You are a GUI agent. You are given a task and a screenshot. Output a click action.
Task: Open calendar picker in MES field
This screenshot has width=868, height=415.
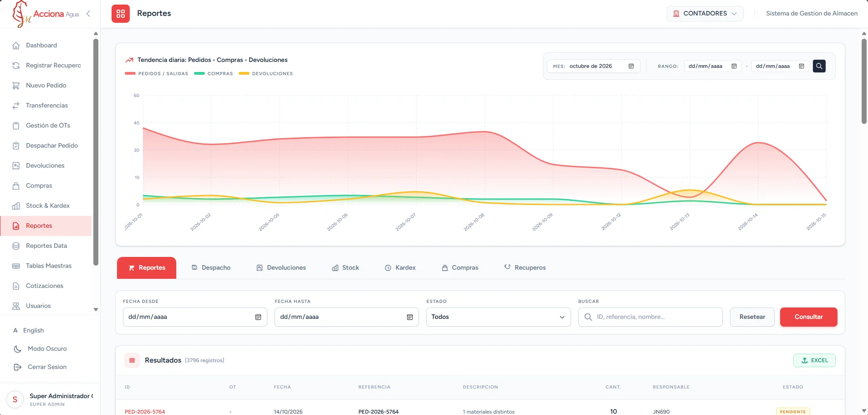pos(631,66)
